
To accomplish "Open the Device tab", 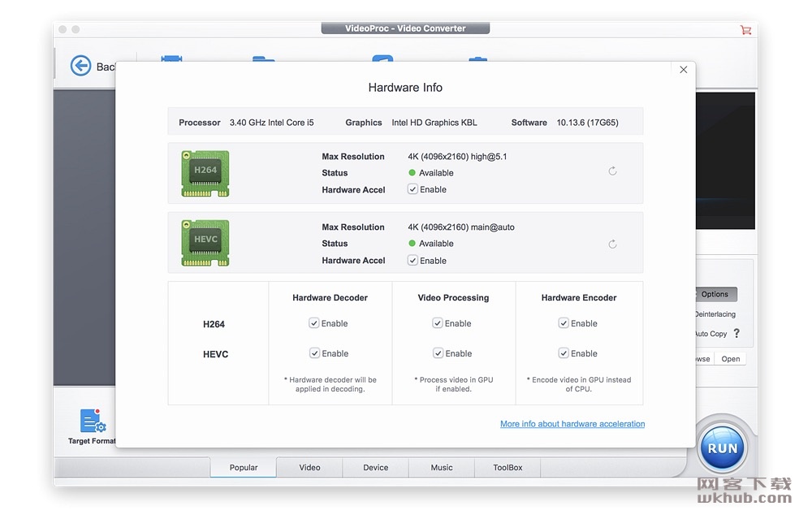I will pyautogui.click(x=375, y=467).
